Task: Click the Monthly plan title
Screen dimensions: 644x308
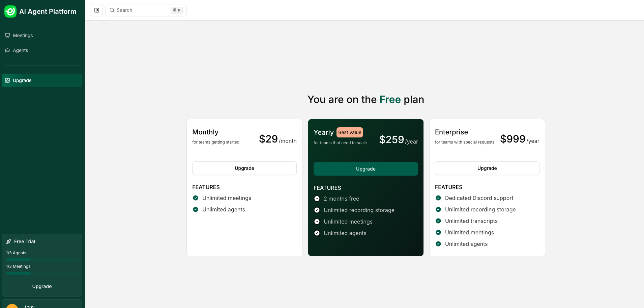Action: pos(205,132)
